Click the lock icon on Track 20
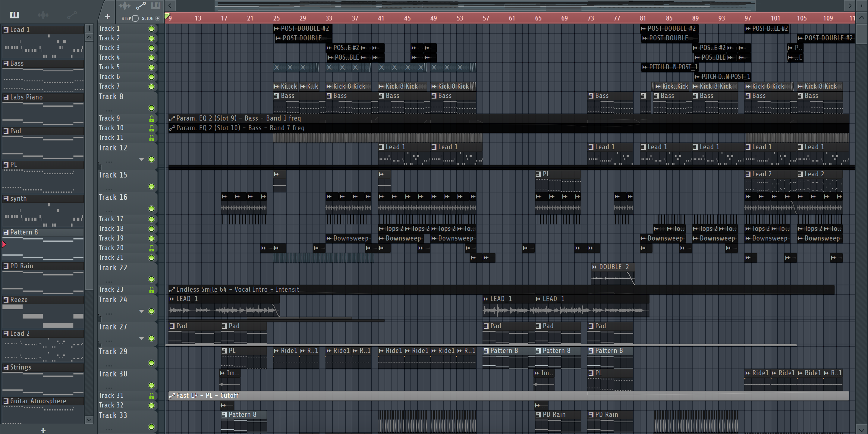This screenshot has width=868, height=434. [x=152, y=248]
